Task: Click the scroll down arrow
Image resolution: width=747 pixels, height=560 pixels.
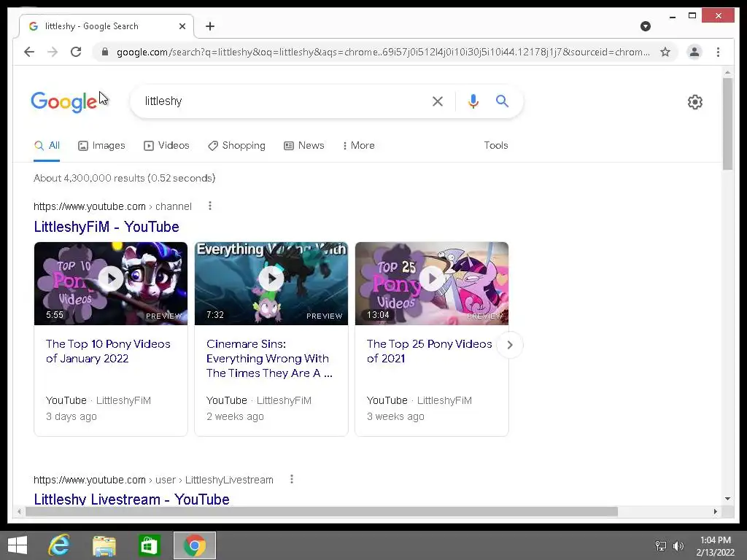Action: [727, 499]
